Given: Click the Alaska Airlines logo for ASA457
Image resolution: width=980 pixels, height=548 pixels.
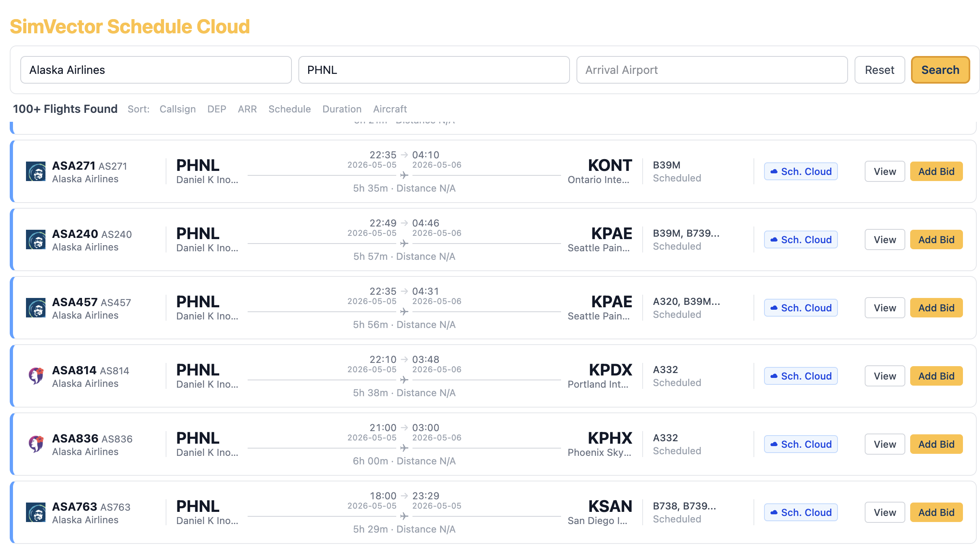Looking at the screenshot, I should tap(36, 308).
